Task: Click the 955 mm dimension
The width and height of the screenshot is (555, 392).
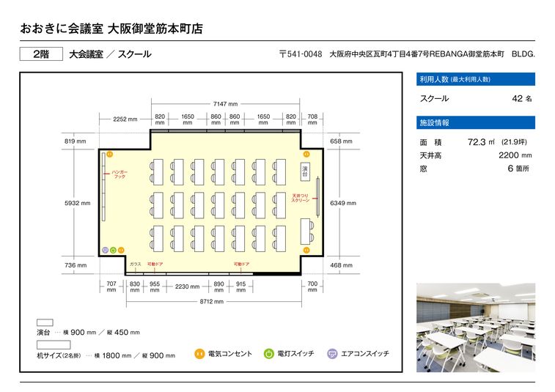Action: 155,286
